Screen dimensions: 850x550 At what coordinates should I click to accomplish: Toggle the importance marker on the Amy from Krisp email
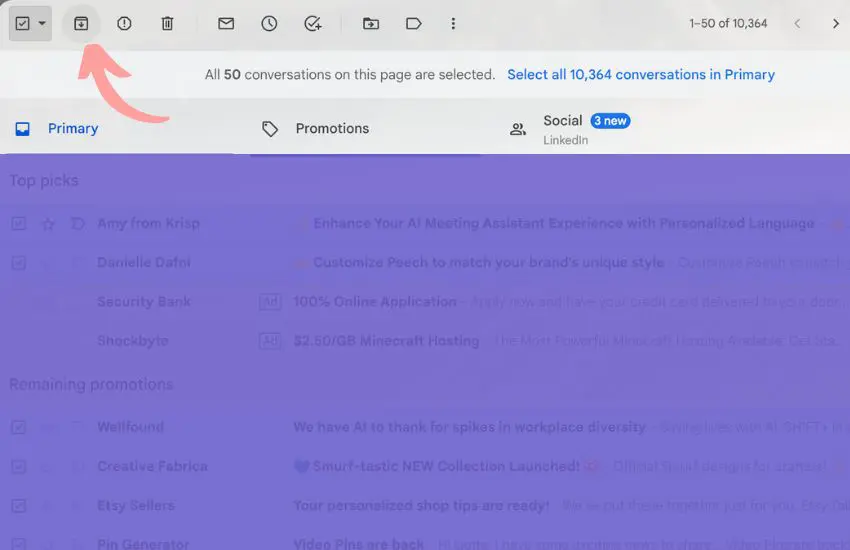click(78, 223)
